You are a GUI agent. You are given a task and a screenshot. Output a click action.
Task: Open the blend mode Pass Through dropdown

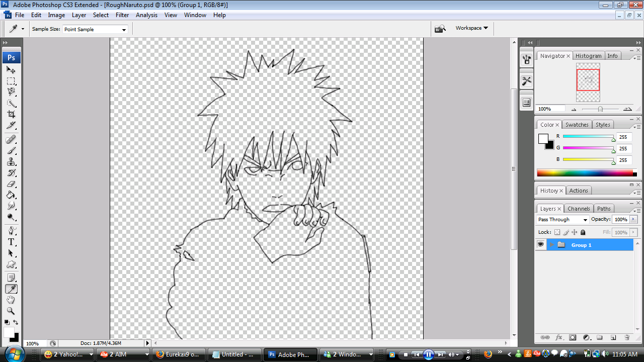pyautogui.click(x=562, y=220)
